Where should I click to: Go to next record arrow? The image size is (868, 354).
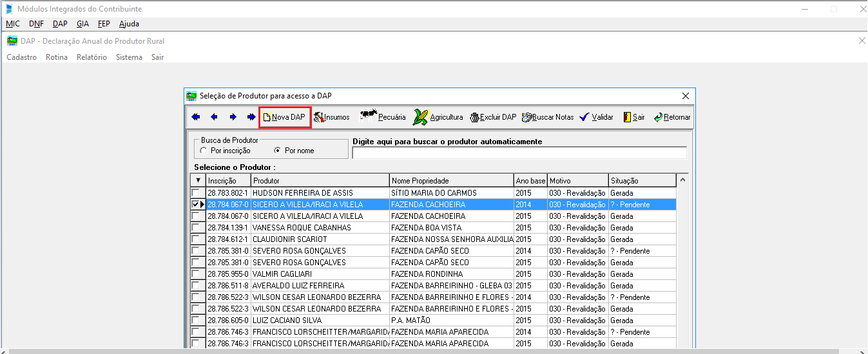point(233,117)
